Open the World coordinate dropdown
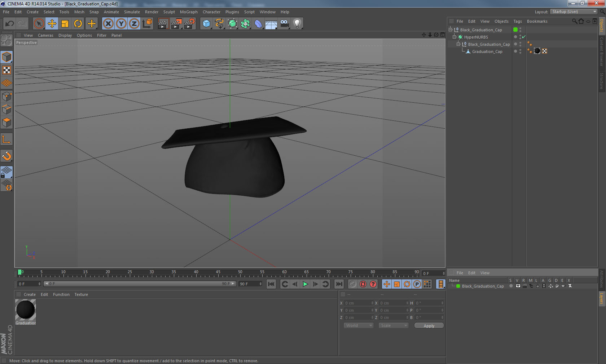Image resolution: width=606 pixels, height=364 pixels. click(359, 325)
